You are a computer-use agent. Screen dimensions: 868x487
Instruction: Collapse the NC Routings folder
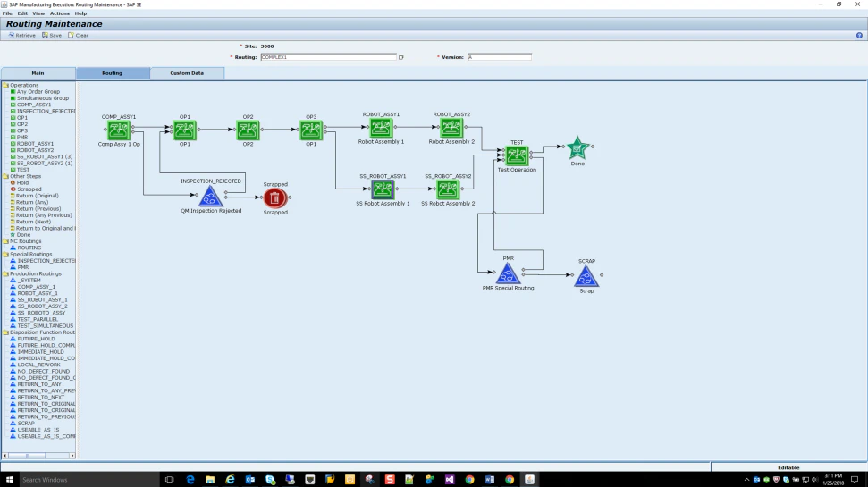(x=5, y=241)
